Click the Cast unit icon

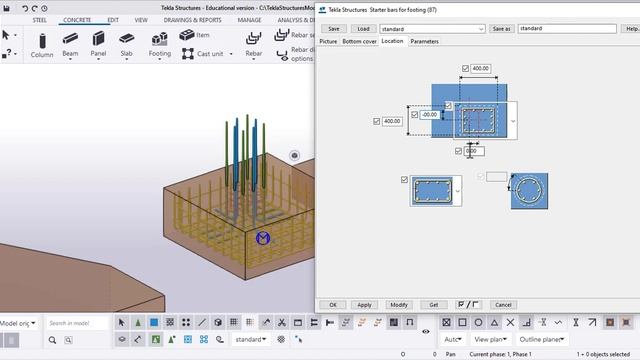tap(188, 54)
